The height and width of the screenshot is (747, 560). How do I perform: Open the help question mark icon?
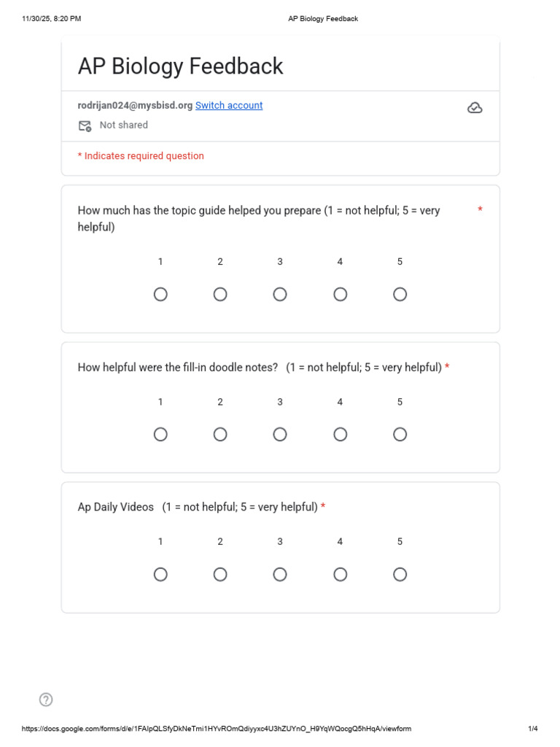pos(46,700)
